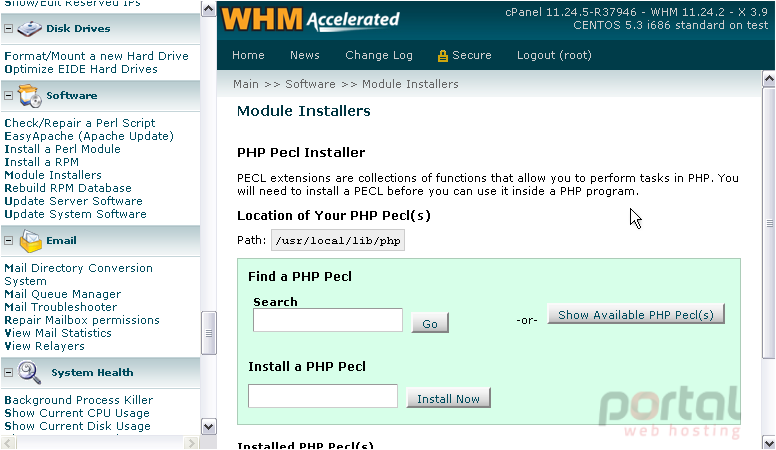The image size is (776, 450).
Task: Collapse the System Health section
Action: [x=8, y=372]
